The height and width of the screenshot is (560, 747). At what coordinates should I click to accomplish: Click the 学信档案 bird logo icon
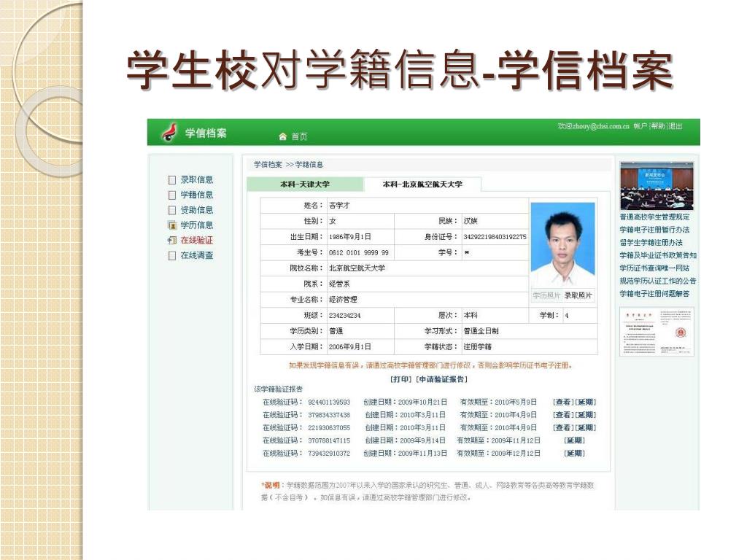point(169,133)
